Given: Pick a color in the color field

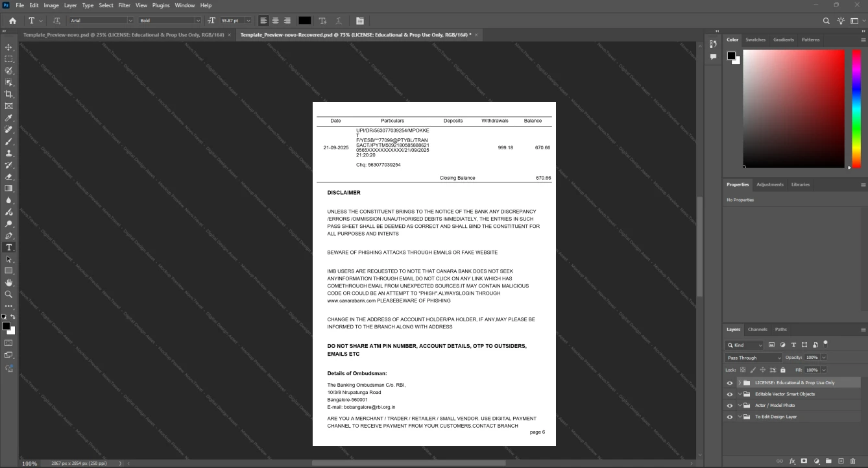Looking at the screenshot, I should coord(793,108).
